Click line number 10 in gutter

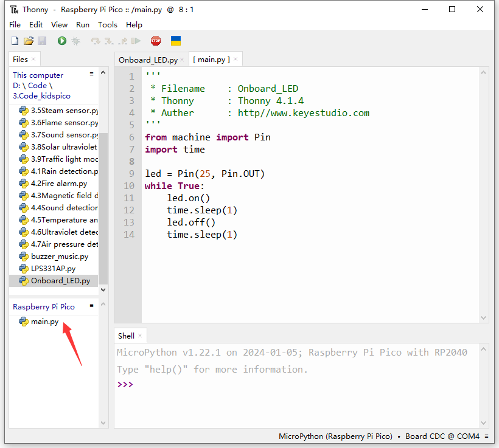pyautogui.click(x=129, y=186)
